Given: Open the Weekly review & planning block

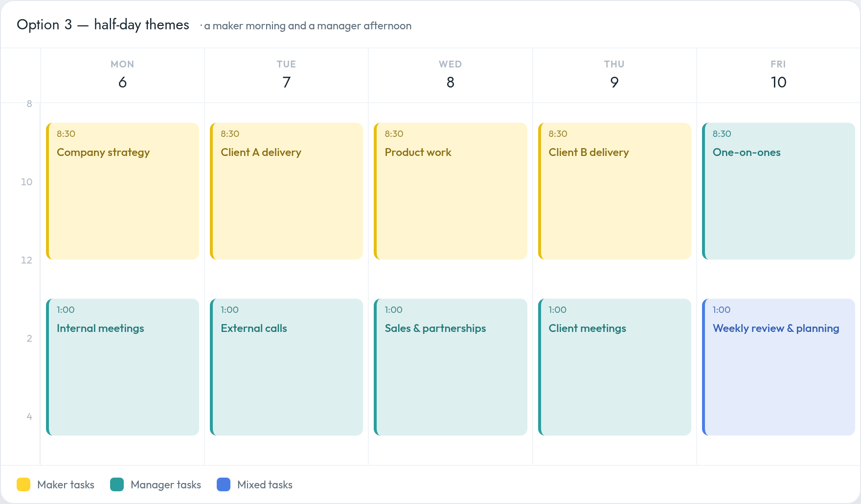Looking at the screenshot, I should click(778, 367).
